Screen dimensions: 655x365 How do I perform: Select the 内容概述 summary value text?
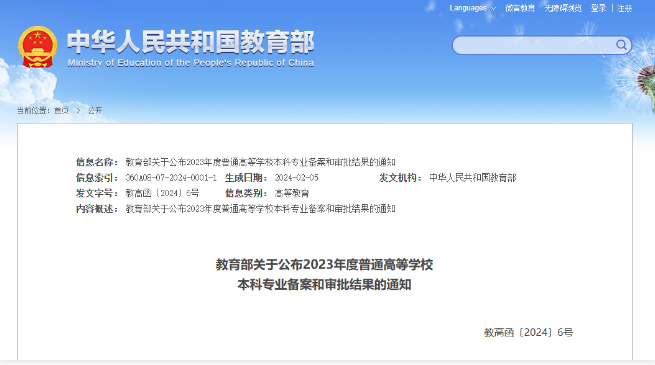[x=261, y=209]
